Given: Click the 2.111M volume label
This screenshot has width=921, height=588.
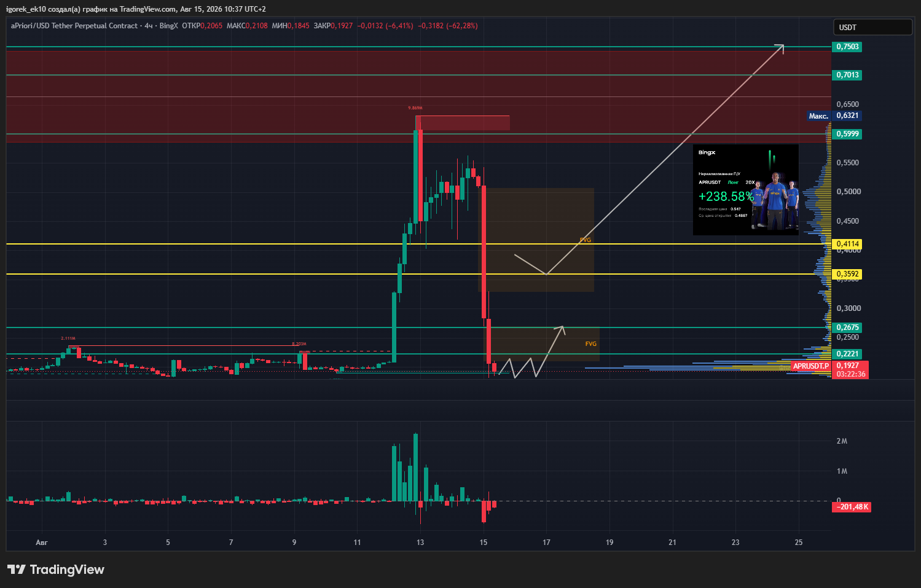Looking at the screenshot, I should pyautogui.click(x=68, y=339).
